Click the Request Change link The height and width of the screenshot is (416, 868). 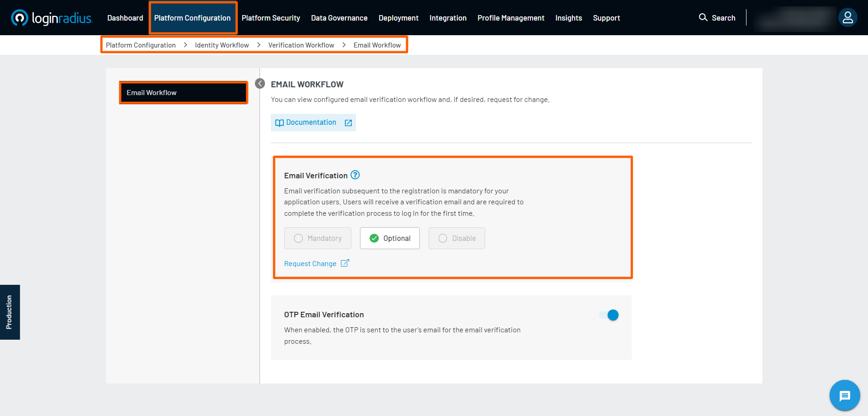click(310, 263)
